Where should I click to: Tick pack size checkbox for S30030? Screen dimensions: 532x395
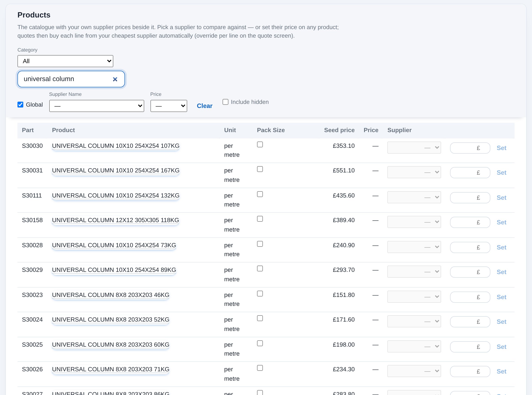point(260,144)
